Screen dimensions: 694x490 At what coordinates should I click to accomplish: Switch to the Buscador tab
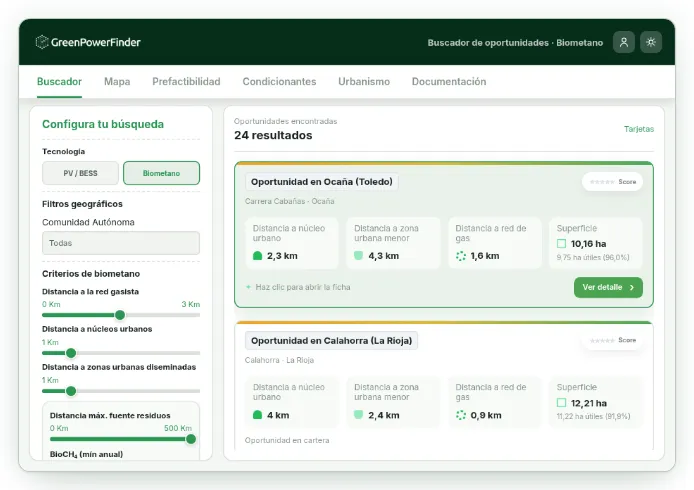(59, 81)
